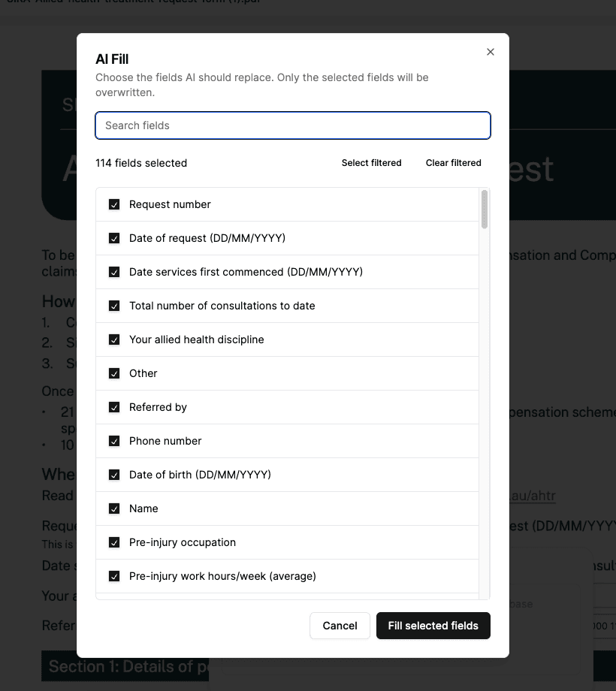Click Select filtered
This screenshot has height=691, width=616.
(371, 162)
